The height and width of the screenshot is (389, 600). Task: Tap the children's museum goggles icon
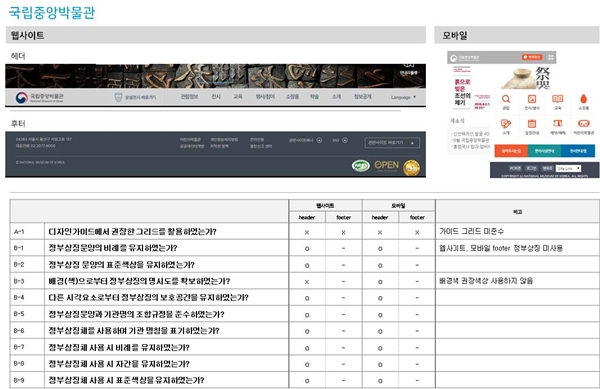583,123
